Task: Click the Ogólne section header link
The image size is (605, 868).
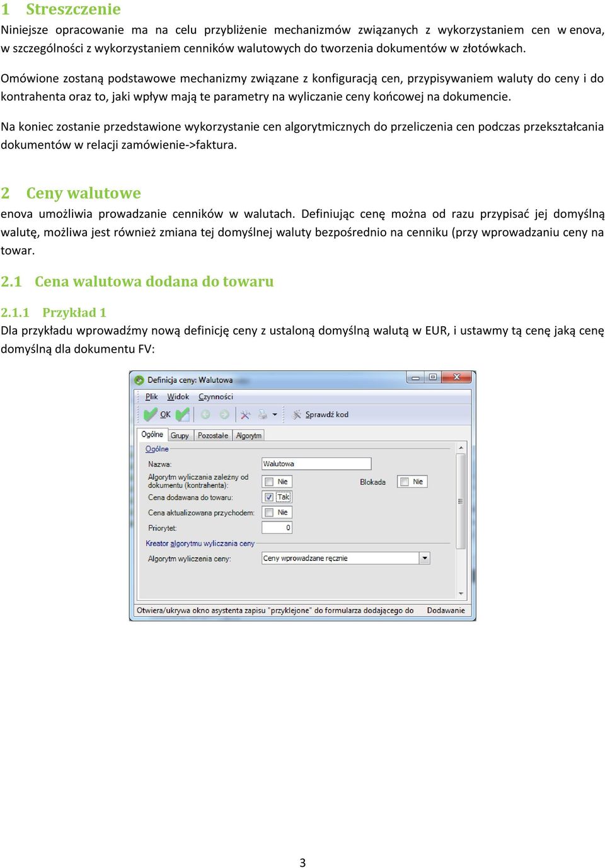Action: (x=157, y=449)
